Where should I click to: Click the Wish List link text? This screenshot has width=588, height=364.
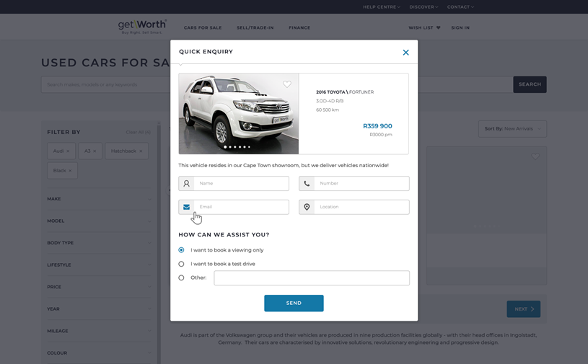click(421, 27)
